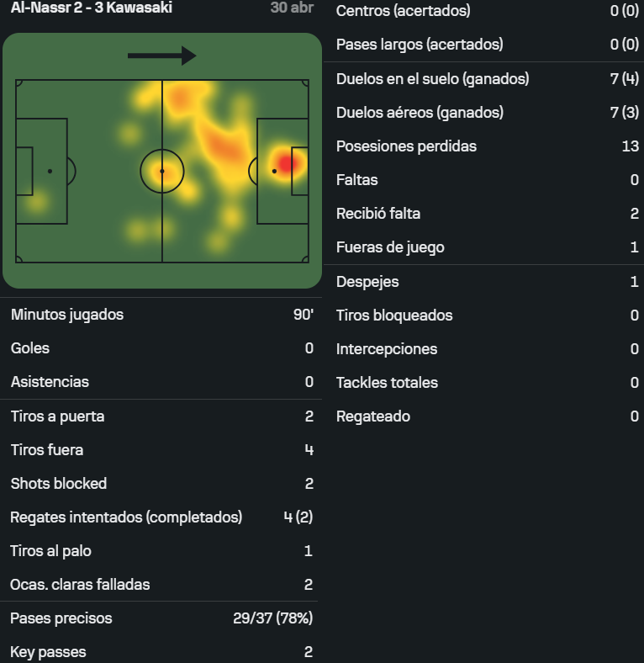The image size is (644, 663).
Task: Click the pitch center circle on heatmap
Action: (162, 172)
